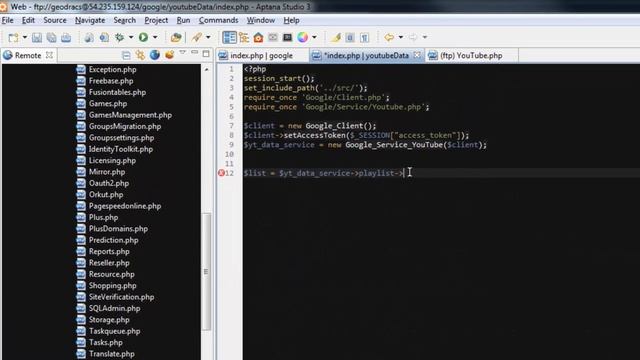Open the themes dropdown arrow
The width and height of the screenshot is (640, 360).
(x=314, y=38)
